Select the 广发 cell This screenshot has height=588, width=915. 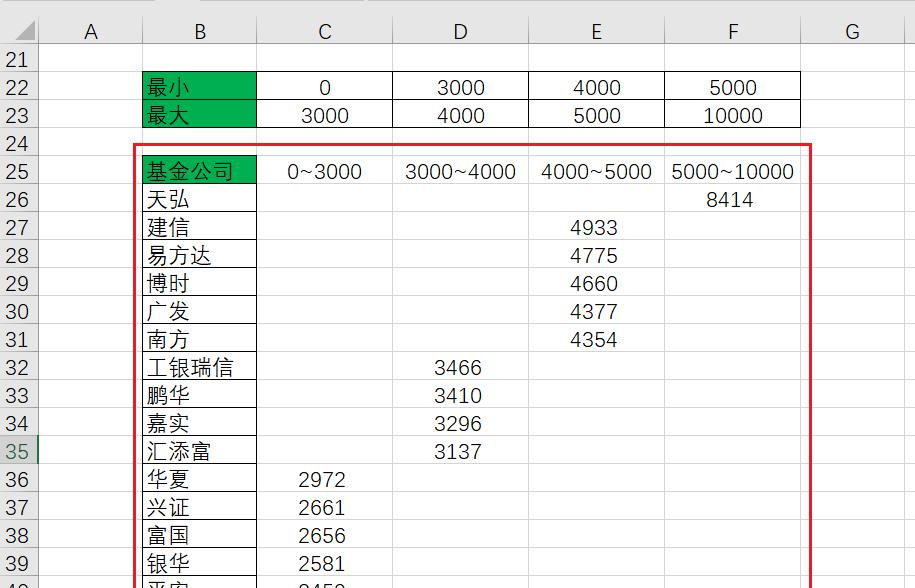click(200, 310)
